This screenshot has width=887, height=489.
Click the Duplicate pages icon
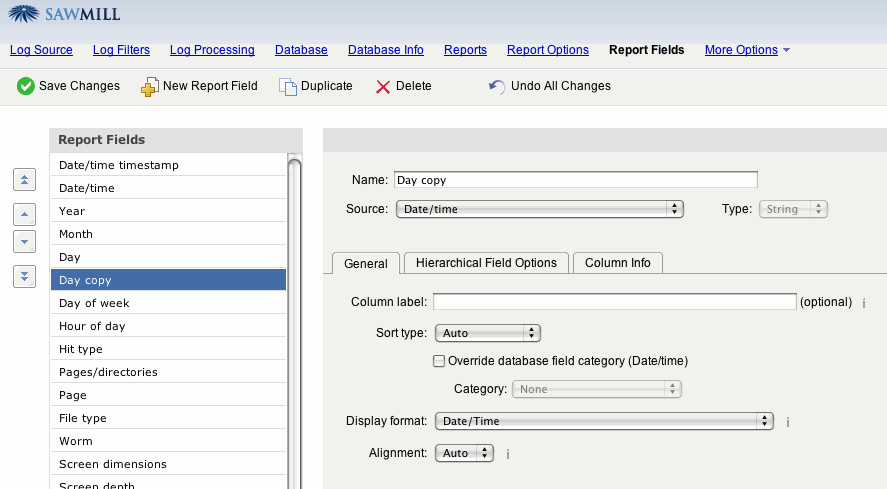(x=288, y=87)
